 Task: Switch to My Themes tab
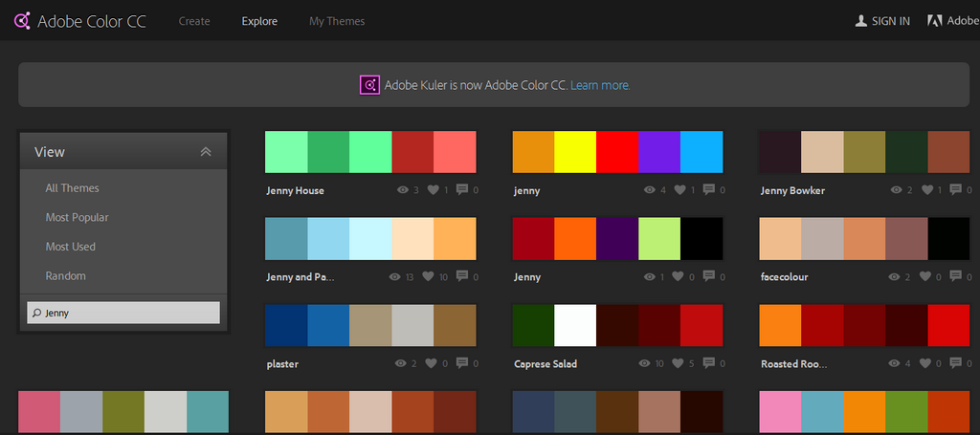pos(337,21)
